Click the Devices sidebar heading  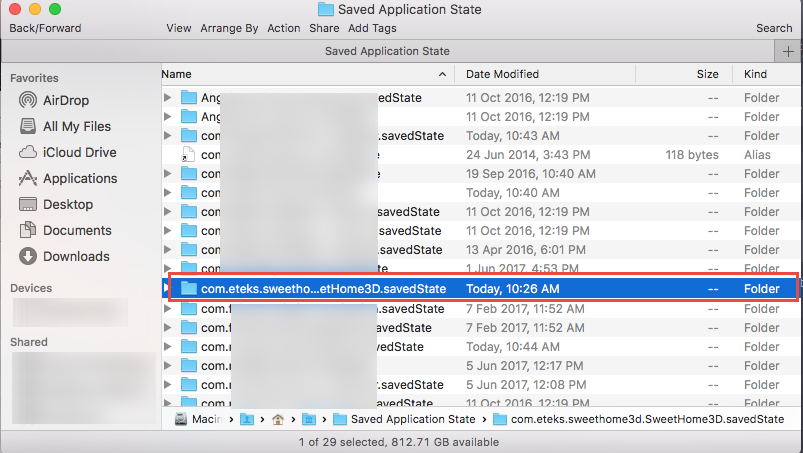pyautogui.click(x=31, y=288)
